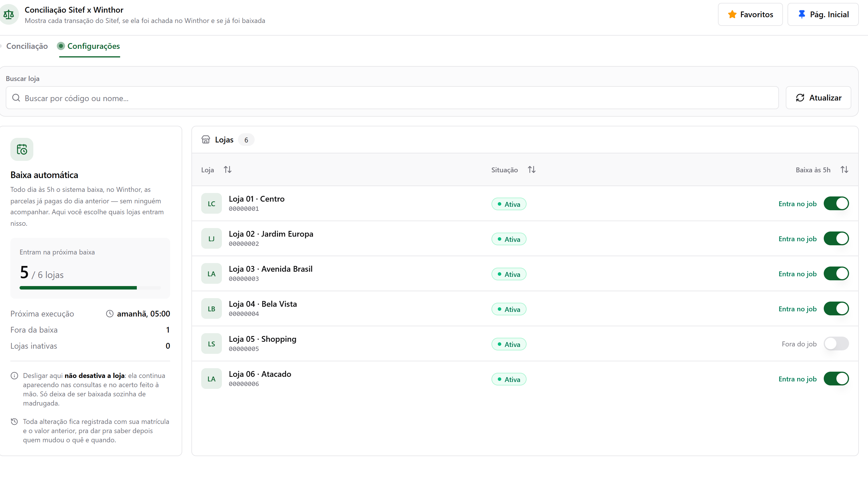Sort stores by Loja column arrows
Screen dimensions: 868x494
click(227, 169)
